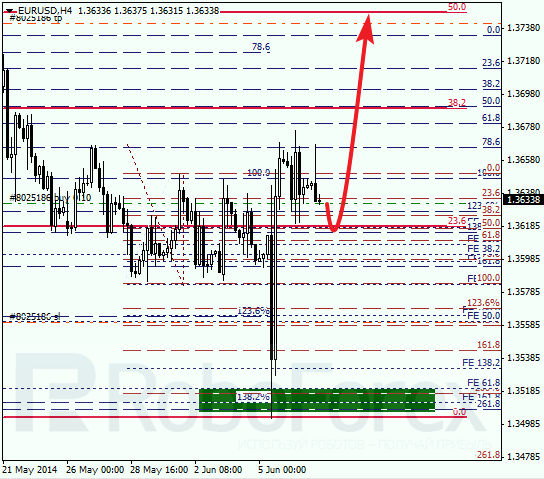Click the blue 78.6 retracement label at top

coord(261,47)
